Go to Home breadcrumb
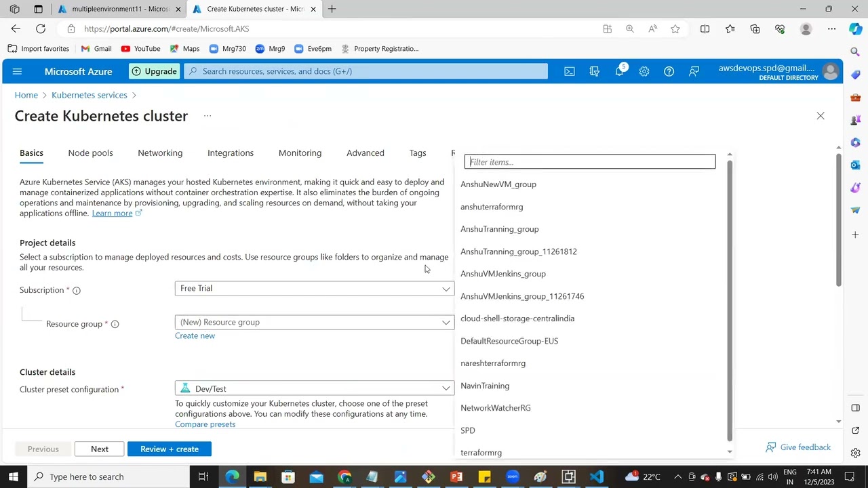868x488 pixels. 26,95
